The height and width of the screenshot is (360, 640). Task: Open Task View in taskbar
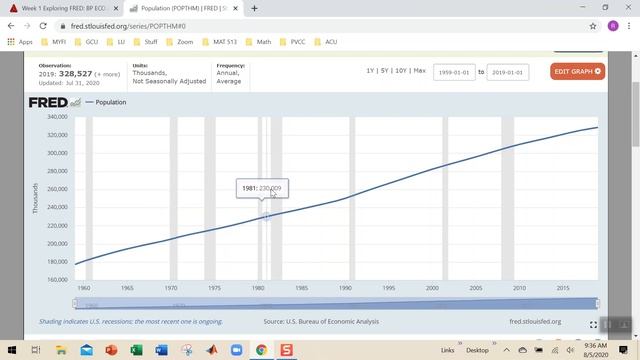tap(36, 350)
